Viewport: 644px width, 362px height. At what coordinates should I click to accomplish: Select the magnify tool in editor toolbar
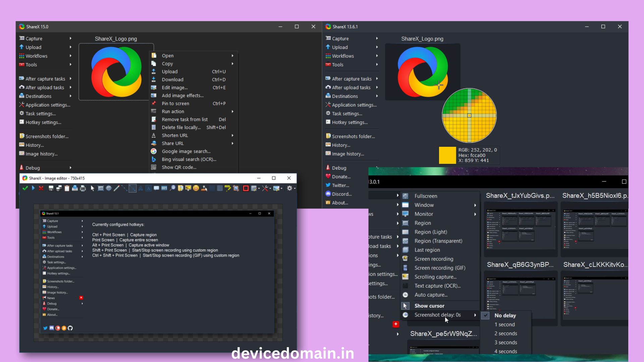[x=172, y=188]
